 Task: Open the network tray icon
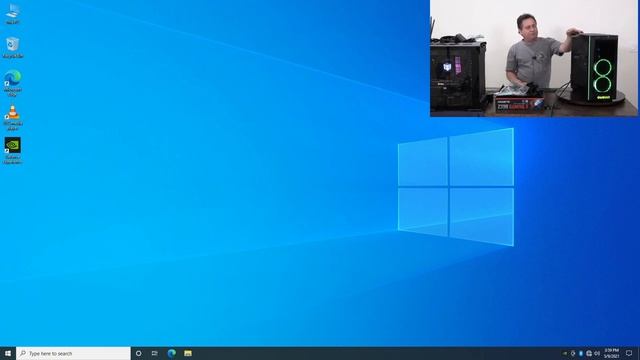[x=589, y=353]
